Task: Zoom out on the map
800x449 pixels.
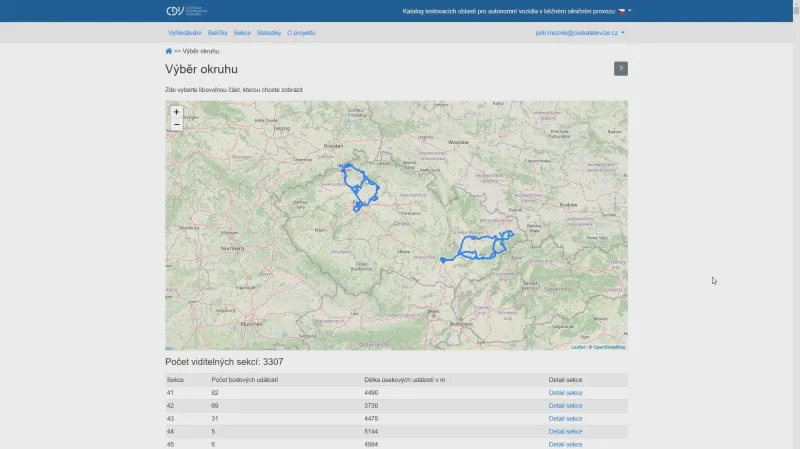Action: (x=177, y=125)
